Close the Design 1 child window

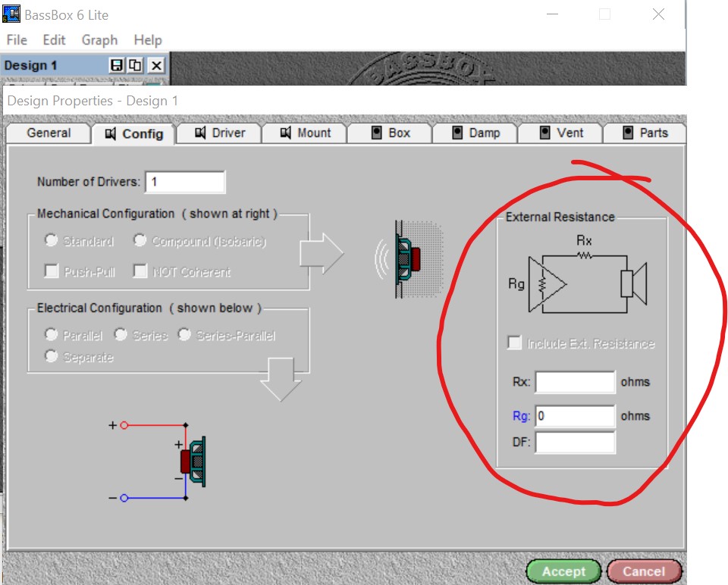(x=156, y=65)
